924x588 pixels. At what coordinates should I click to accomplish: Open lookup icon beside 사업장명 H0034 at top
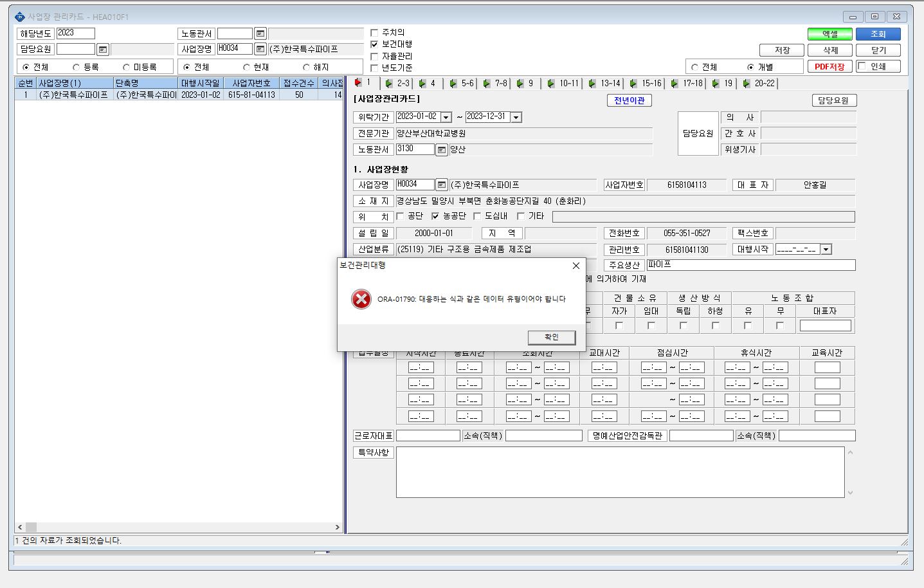tap(260, 49)
